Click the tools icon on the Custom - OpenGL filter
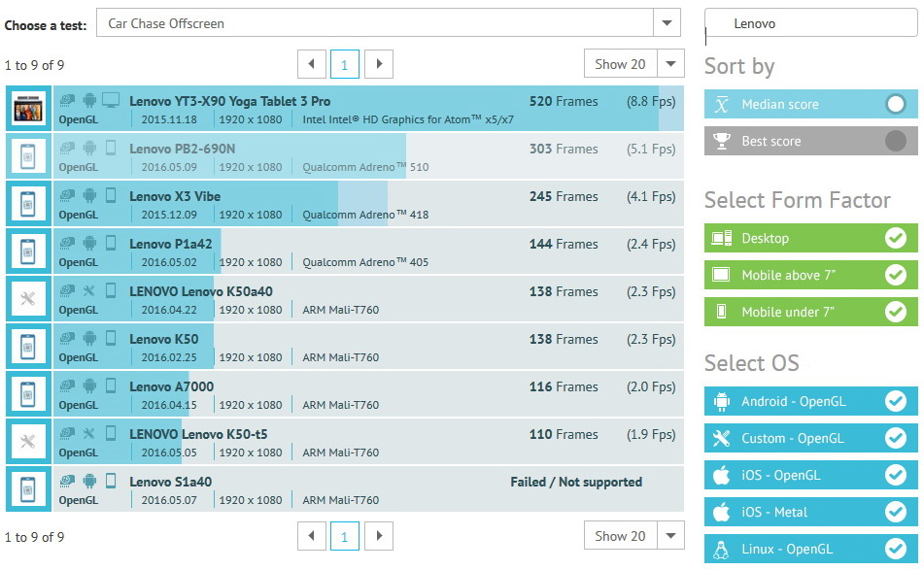Viewport: 924px width, 570px height. 721,438
